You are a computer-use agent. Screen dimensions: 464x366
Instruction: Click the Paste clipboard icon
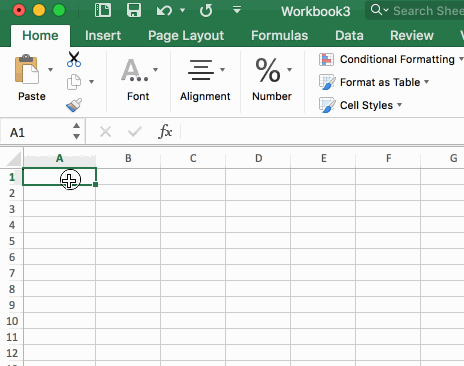click(27, 69)
